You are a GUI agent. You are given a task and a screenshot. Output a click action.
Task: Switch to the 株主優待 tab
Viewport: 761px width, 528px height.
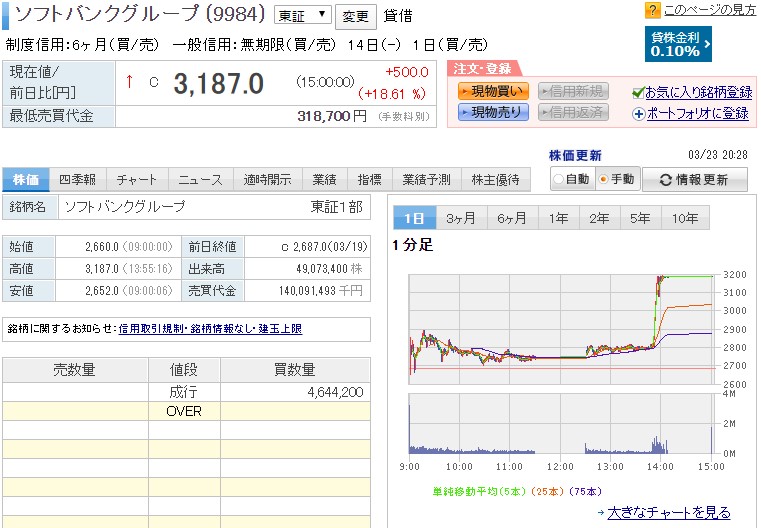coord(496,180)
